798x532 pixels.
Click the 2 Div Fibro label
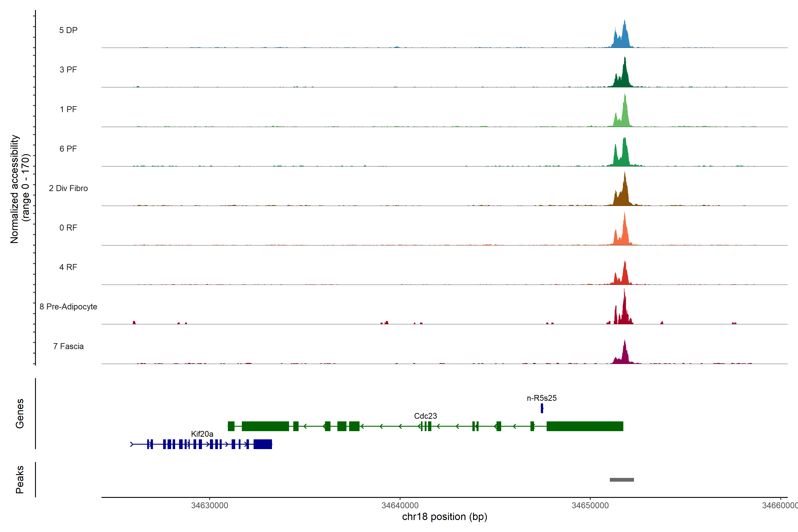68,188
